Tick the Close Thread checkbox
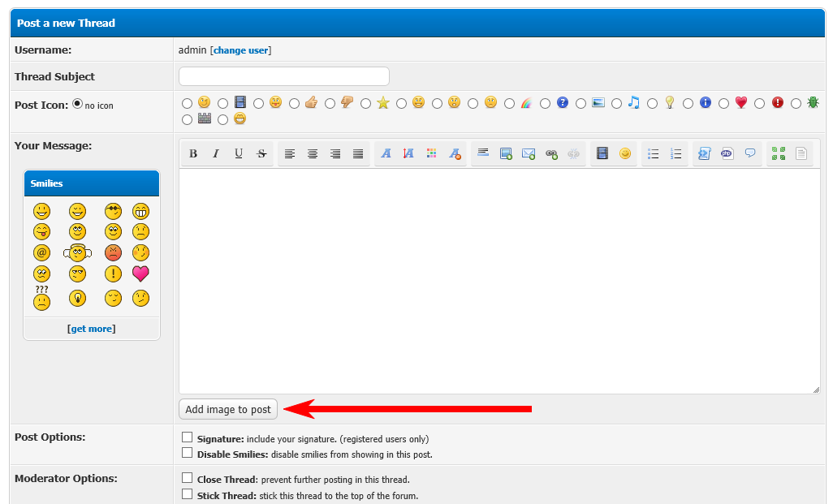Screen dimensions: 833x504 [x=188, y=478]
